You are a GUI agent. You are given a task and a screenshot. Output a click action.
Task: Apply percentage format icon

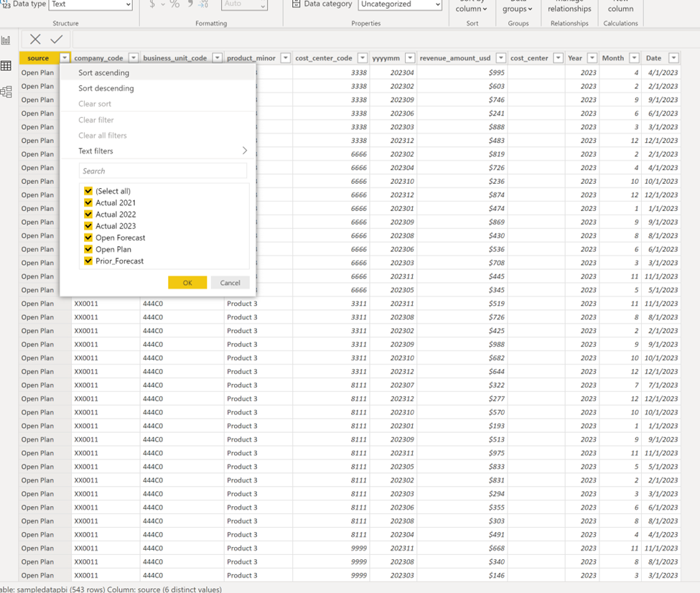tap(174, 4)
